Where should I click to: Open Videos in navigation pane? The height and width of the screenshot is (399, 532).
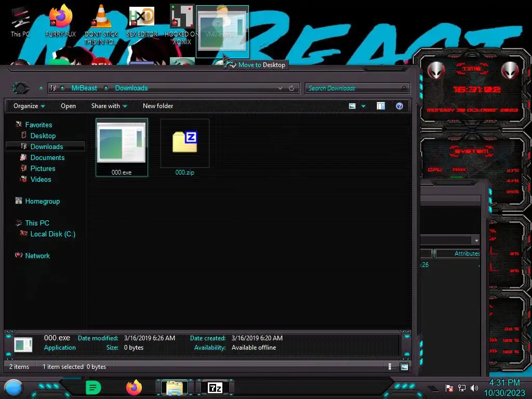pyautogui.click(x=41, y=179)
